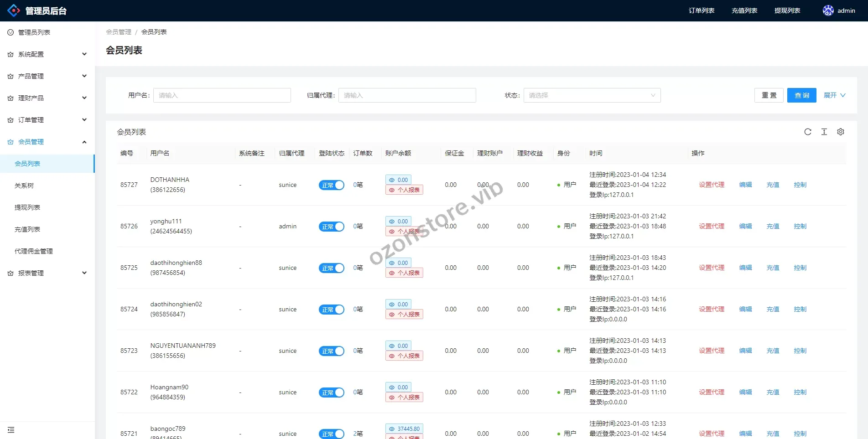The height and width of the screenshot is (439, 868).
Task: Toggle the login status switch for baongoc789
Action: [x=332, y=434]
